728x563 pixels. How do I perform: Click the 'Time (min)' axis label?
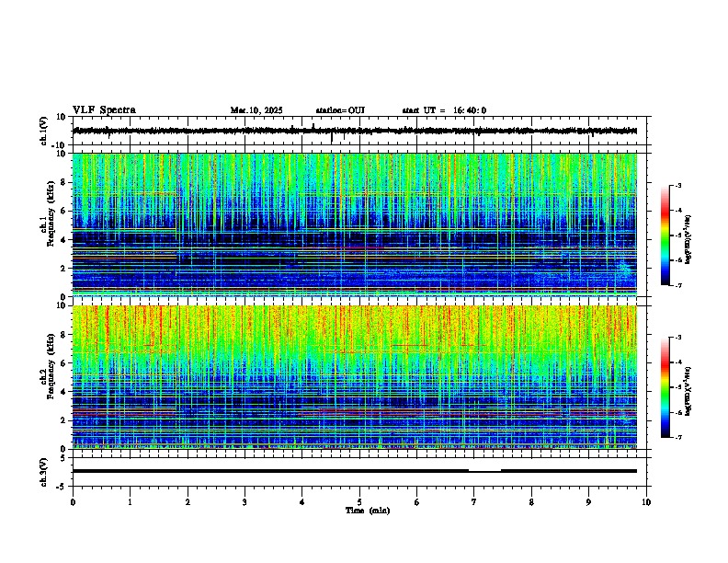(368, 511)
